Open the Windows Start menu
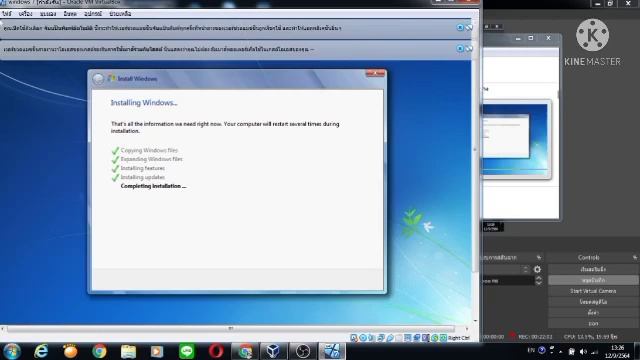 (12, 351)
